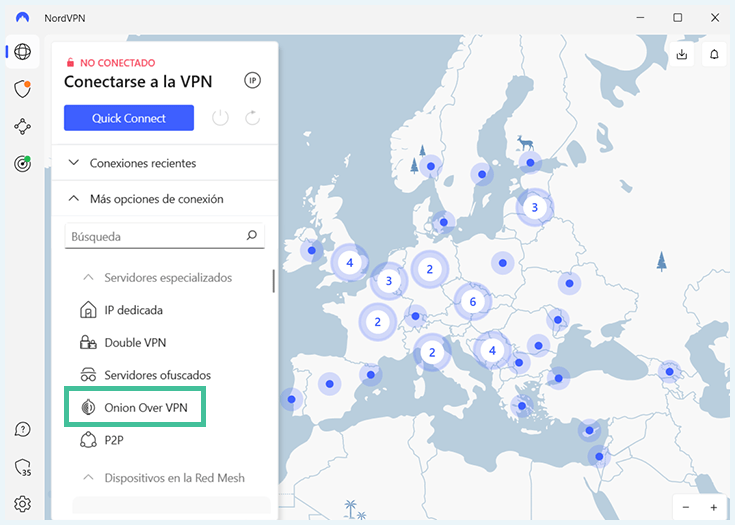Click the Balkans cluster marker 4
Screen dimensions: 735x525
(492, 350)
